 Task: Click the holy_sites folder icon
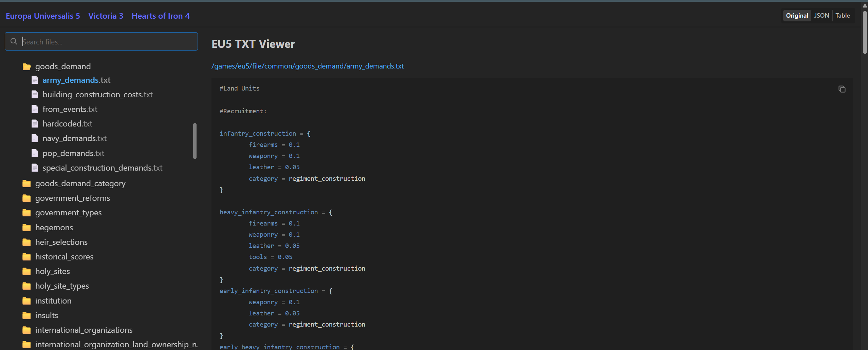[26, 271]
